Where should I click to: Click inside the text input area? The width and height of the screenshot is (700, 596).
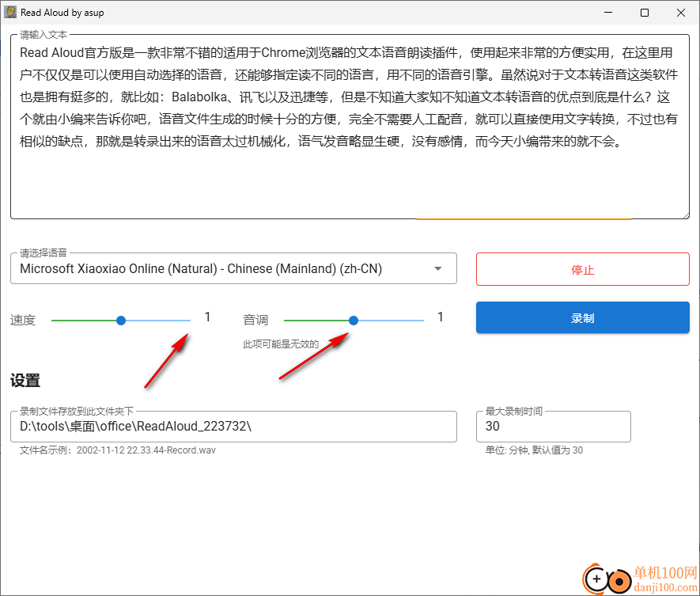click(350, 127)
